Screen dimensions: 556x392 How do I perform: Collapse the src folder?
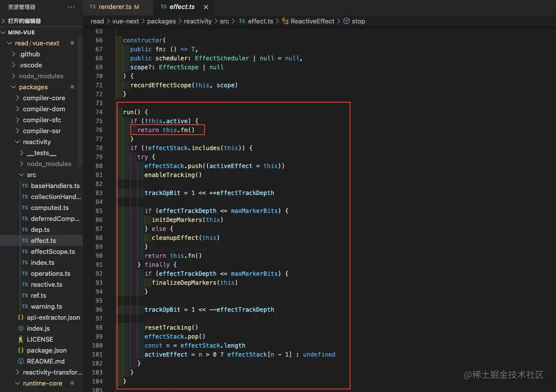pos(21,175)
